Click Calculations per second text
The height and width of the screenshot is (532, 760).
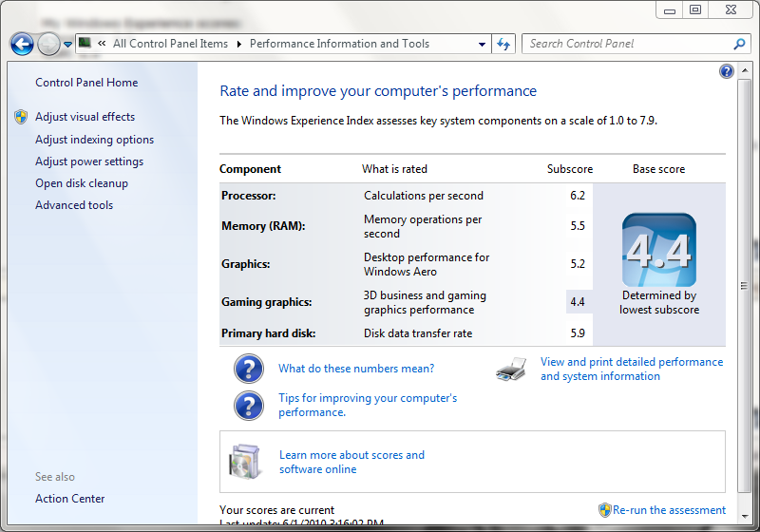(424, 196)
